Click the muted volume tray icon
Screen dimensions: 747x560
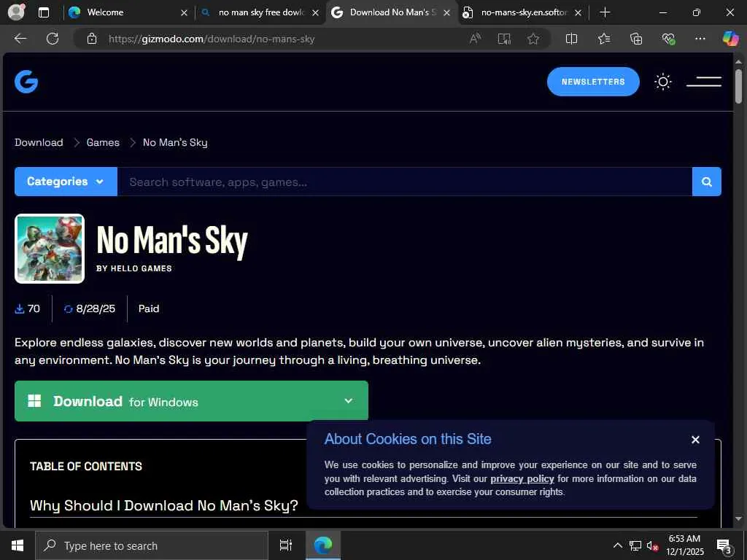(652, 545)
